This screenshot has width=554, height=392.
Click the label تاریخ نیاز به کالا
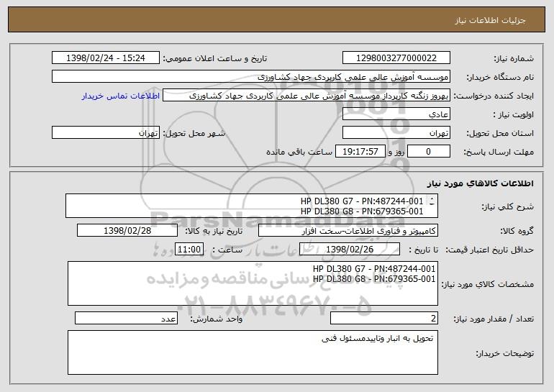coord(214,231)
